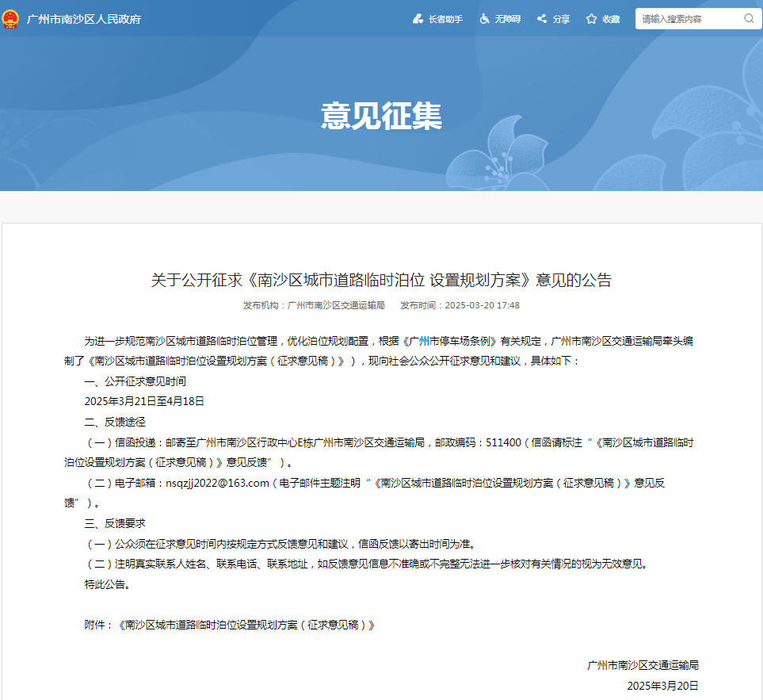Open 广州市南沙区人民政府 site title in header
This screenshot has height=700, width=763.
point(84,19)
